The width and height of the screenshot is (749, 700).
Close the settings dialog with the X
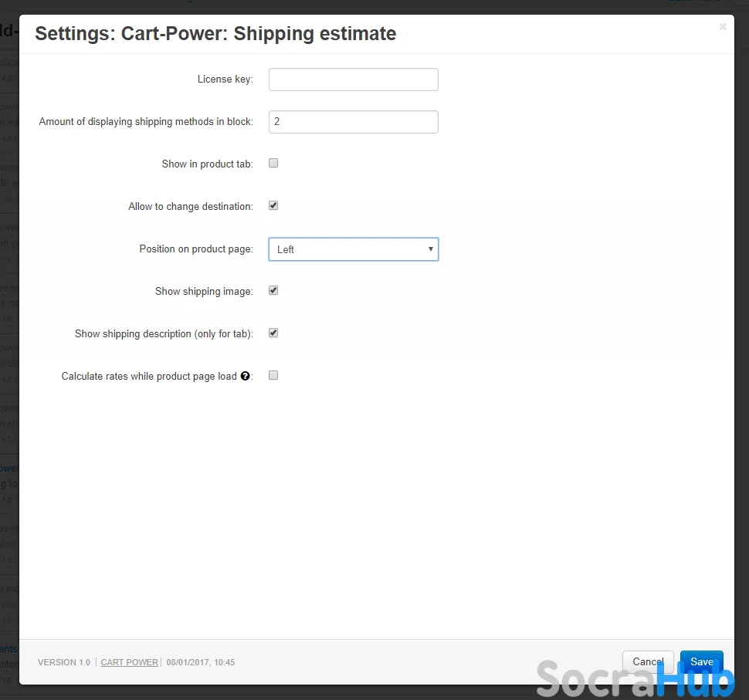click(723, 27)
